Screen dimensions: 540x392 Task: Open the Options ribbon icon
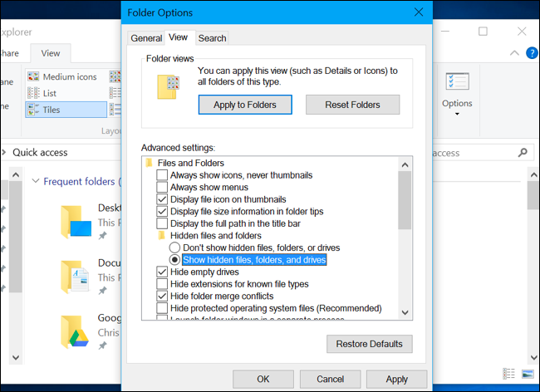click(457, 81)
